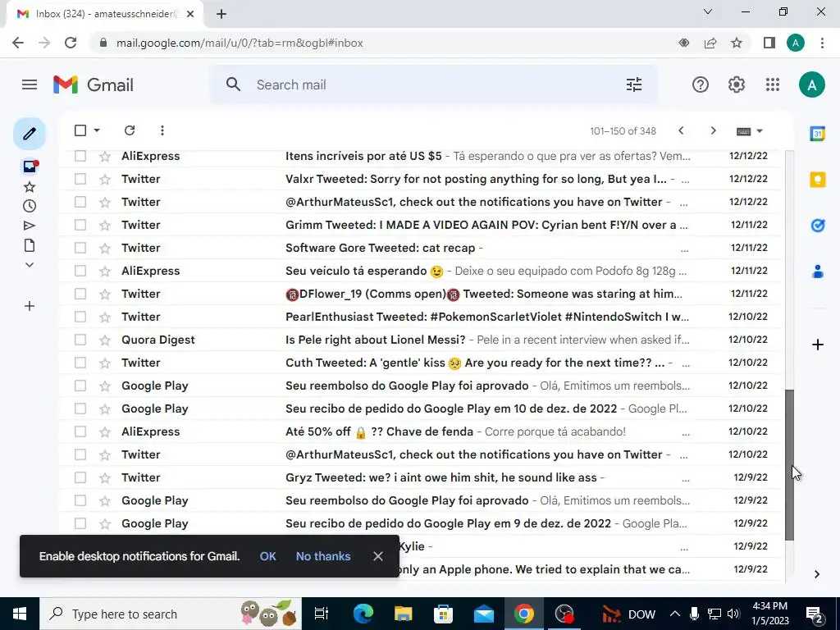Click the Search mail input field

434,84
